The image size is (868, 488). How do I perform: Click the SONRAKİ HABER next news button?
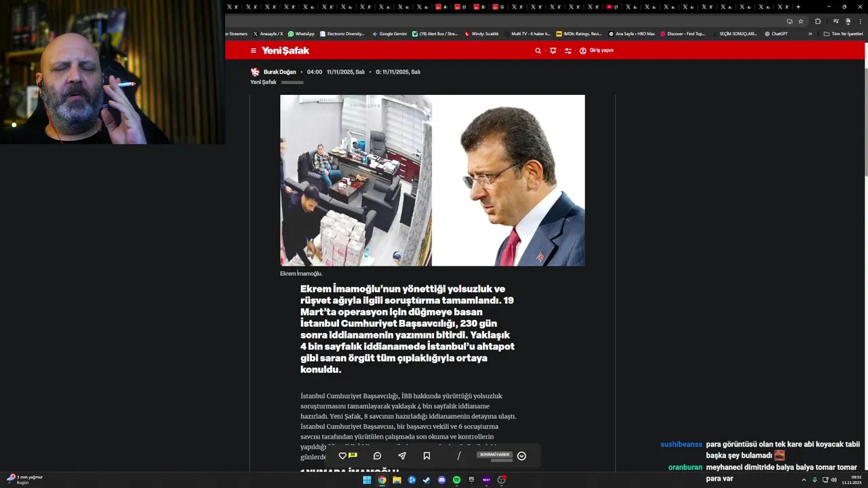494,455
